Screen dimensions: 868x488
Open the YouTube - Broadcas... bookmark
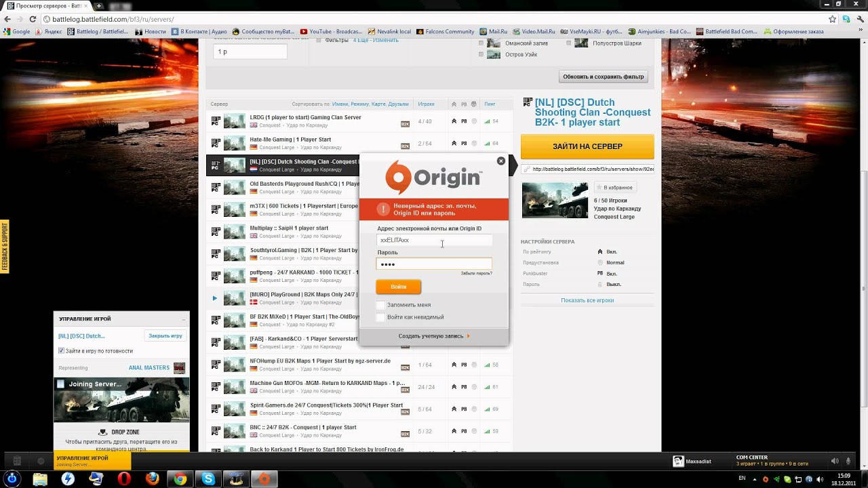click(x=331, y=31)
